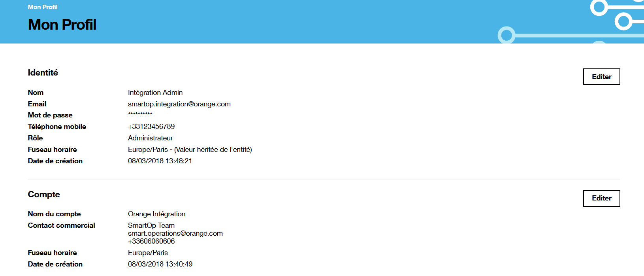Click the Mot de passe label

click(x=50, y=115)
